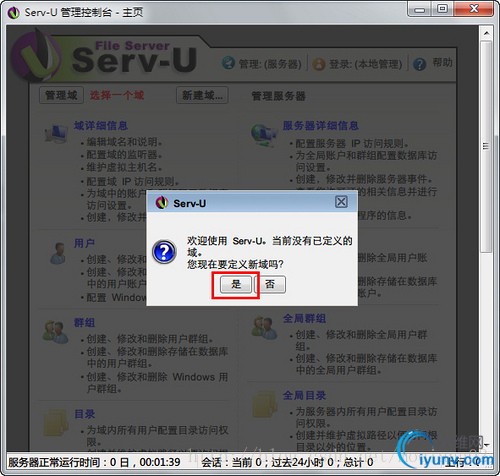This screenshot has height=476, width=500.
Task: Open the 全局目录 link
Action: 304,396
